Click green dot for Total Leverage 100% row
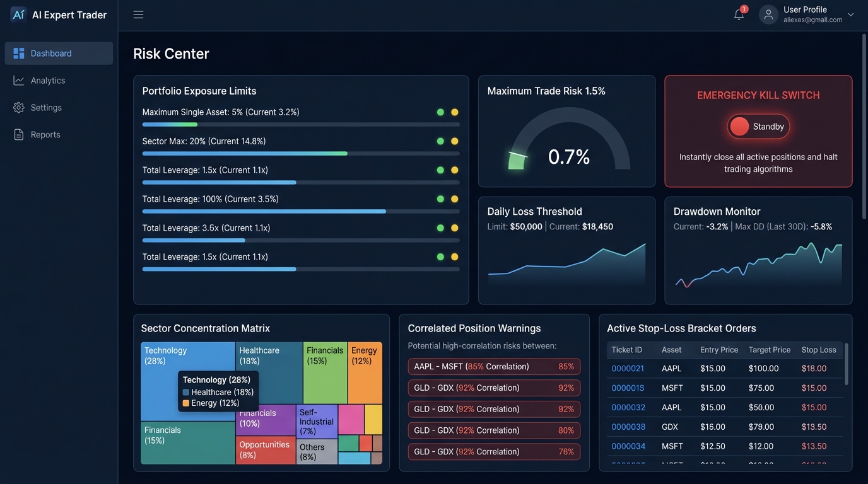Screen dimensions: 868x484 440,199
